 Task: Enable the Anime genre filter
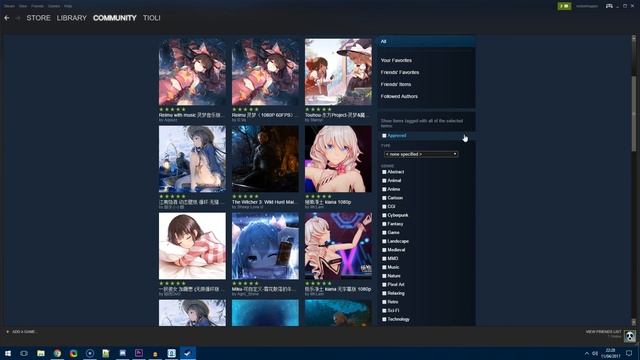384,189
